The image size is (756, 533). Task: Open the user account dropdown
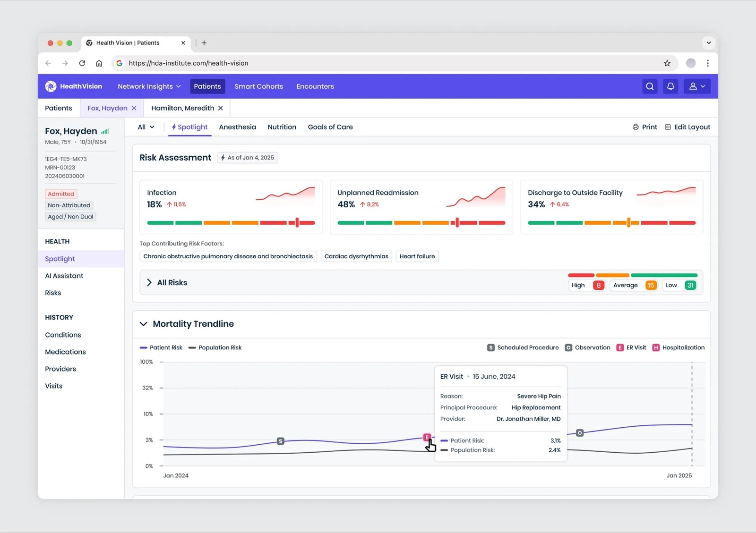click(697, 86)
